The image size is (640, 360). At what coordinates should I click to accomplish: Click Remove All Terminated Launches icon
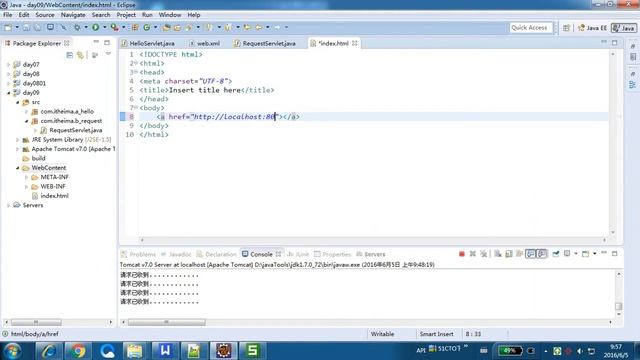point(484,254)
